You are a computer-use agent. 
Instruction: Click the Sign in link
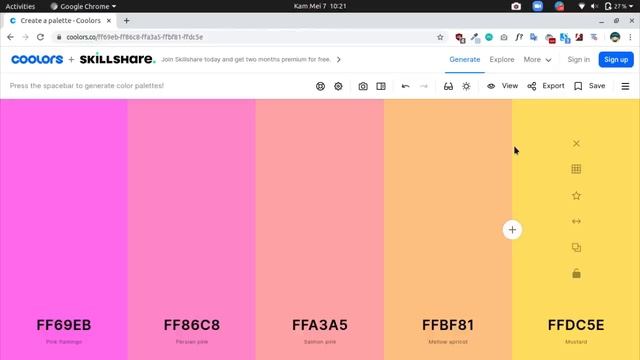pos(578,60)
